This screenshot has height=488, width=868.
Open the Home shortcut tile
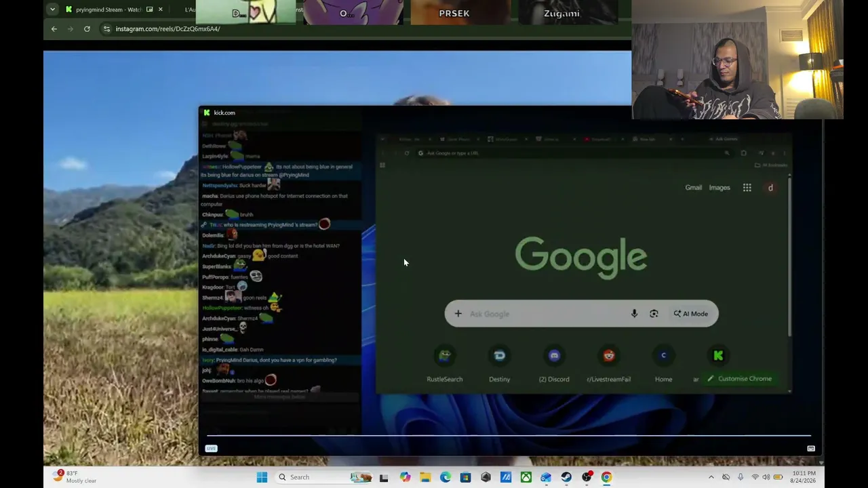[664, 365]
